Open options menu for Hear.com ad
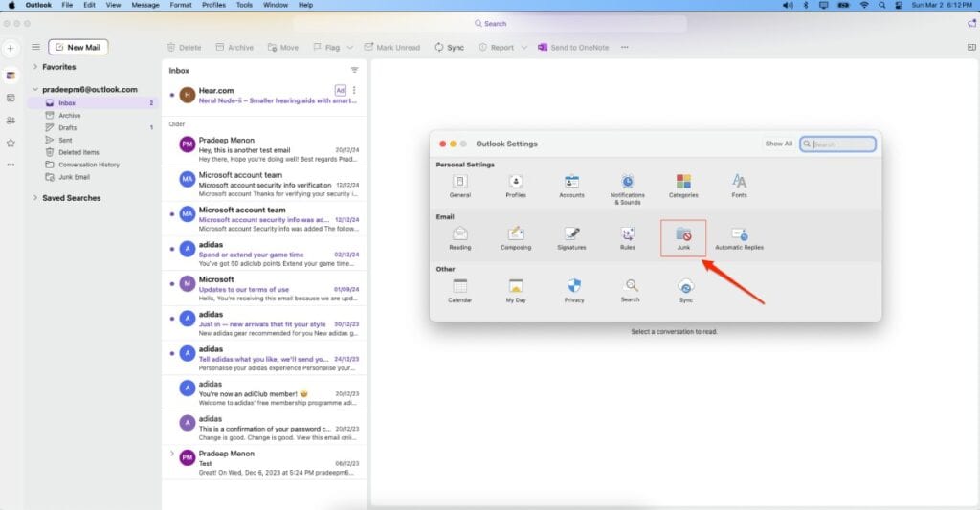This screenshot has height=510, width=980. (354, 90)
